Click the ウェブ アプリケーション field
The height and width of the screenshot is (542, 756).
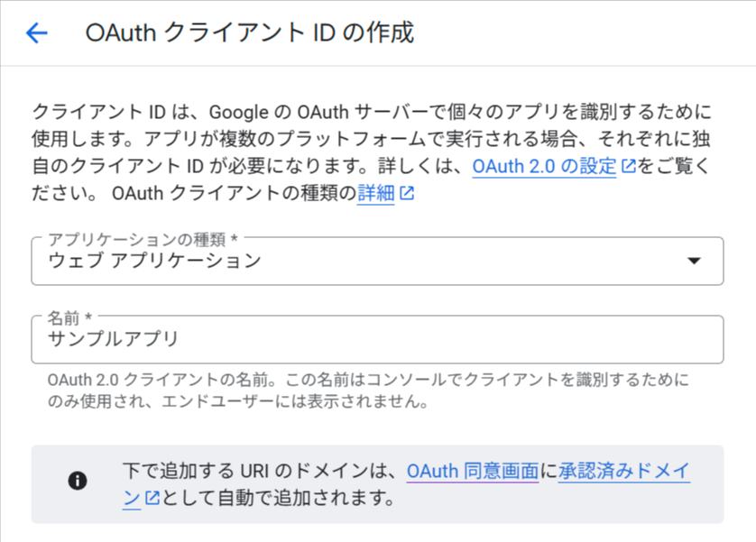tap(361, 261)
